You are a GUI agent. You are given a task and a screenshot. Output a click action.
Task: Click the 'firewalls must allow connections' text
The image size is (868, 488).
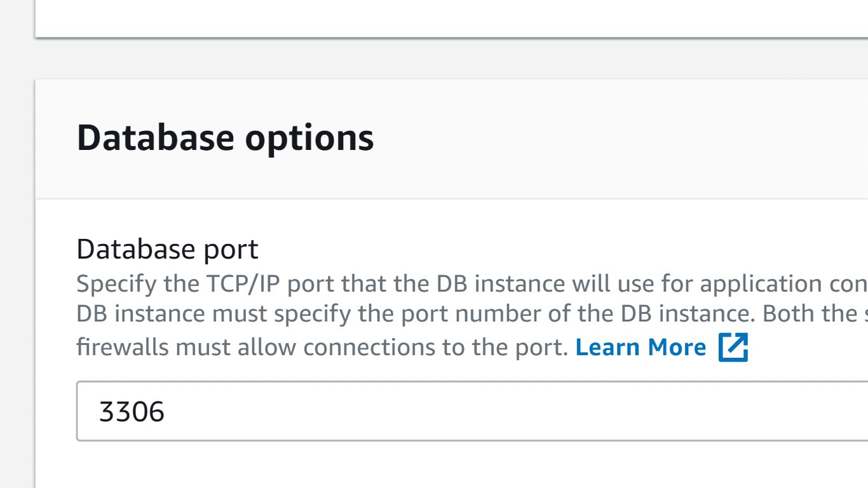tap(322, 348)
